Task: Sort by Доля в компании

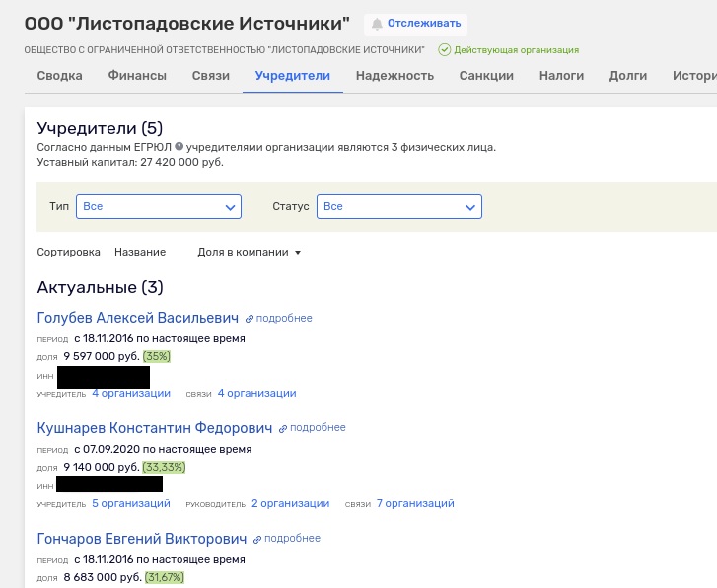Action: (x=243, y=253)
